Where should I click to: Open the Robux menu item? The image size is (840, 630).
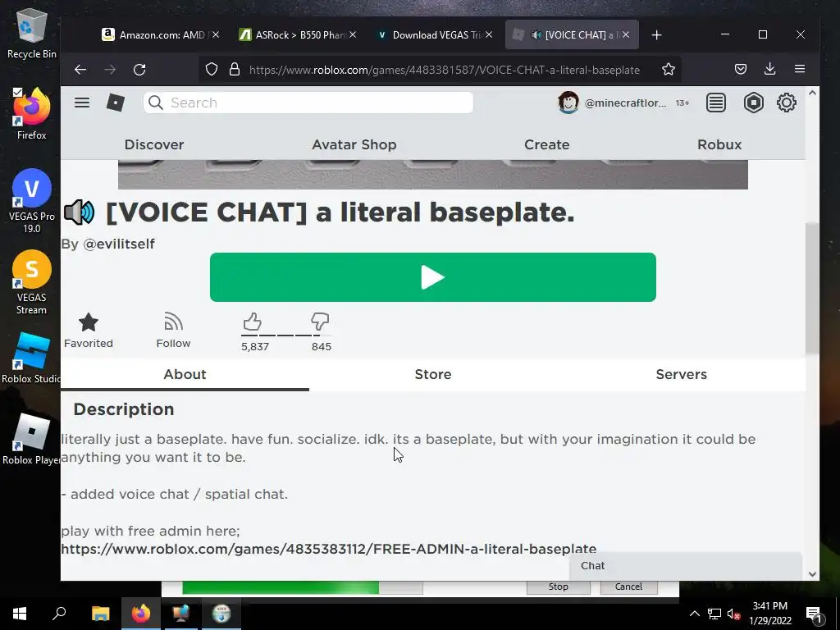coord(719,144)
